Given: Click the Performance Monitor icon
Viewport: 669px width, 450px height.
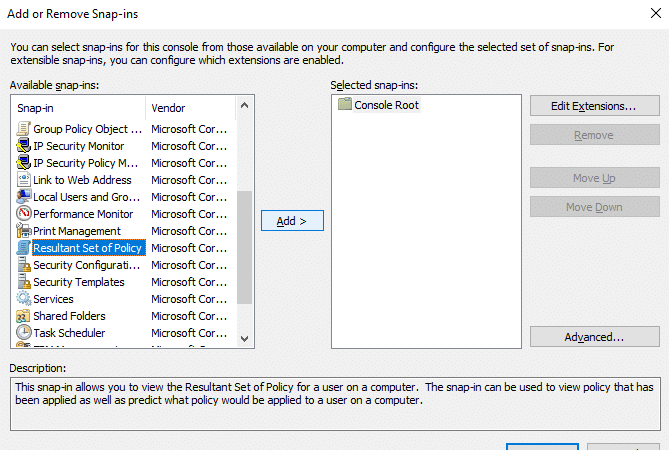Looking at the screenshot, I should pos(23,214).
